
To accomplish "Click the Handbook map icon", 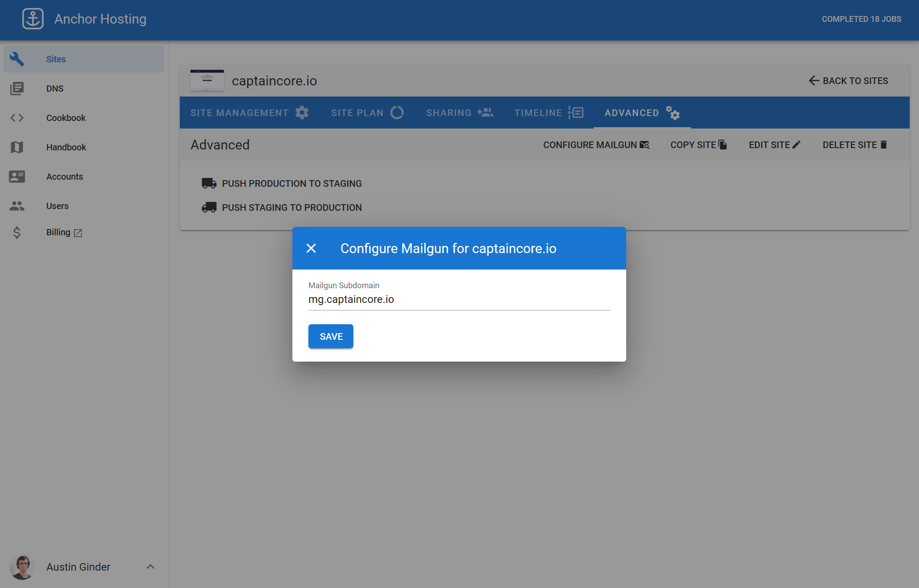I will [17, 147].
